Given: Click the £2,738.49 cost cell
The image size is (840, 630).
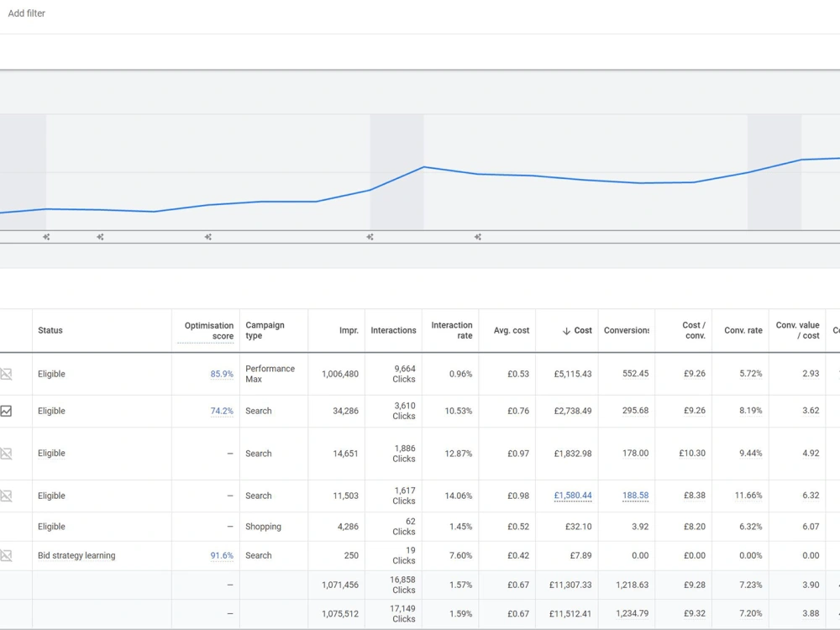Looking at the screenshot, I should click(x=573, y=411).
